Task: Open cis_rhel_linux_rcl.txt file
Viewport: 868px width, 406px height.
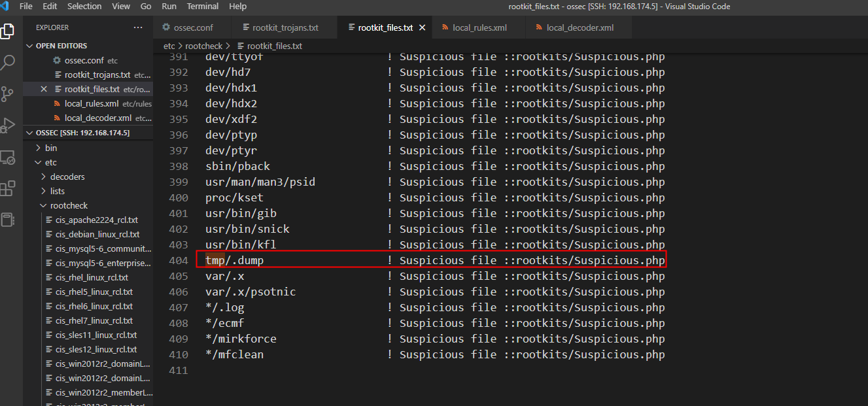Action: [x=92, y=277]
